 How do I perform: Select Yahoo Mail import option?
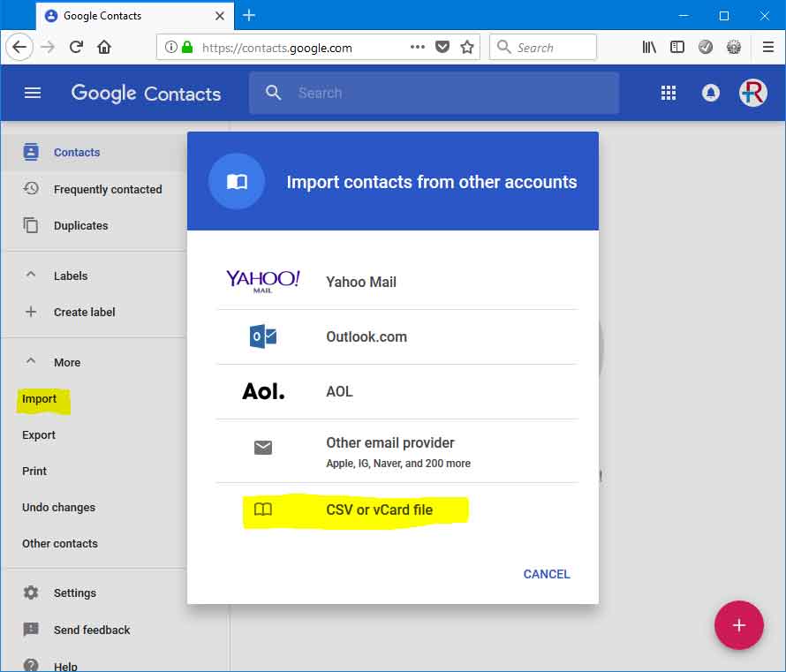(x=397, y=282)
